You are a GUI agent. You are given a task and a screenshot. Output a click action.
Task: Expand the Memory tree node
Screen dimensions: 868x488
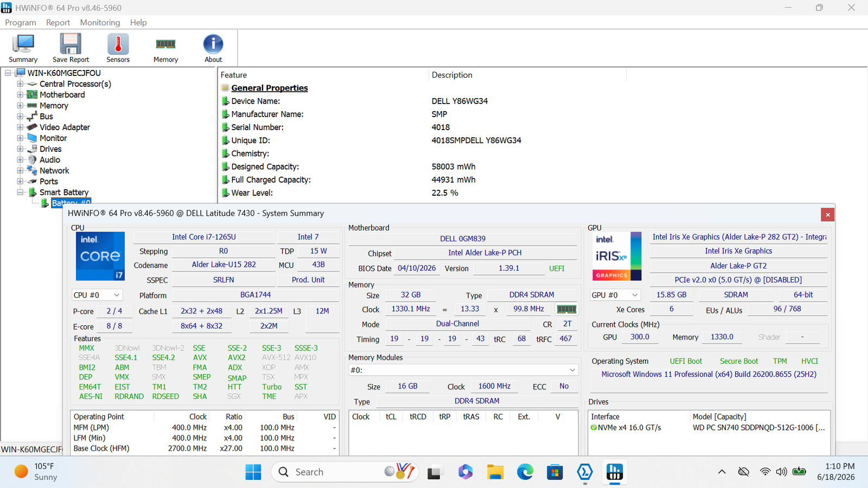(20, 106)
